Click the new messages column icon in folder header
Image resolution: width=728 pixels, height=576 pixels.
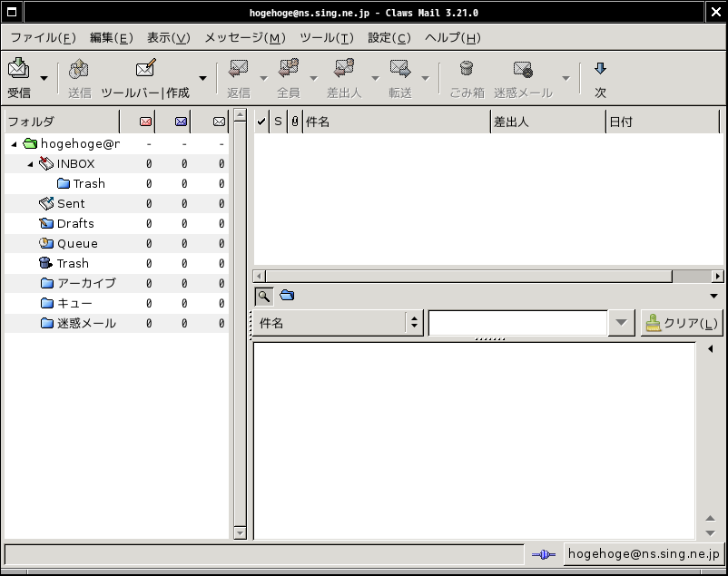pyautogui.click(x=145, y=122)
